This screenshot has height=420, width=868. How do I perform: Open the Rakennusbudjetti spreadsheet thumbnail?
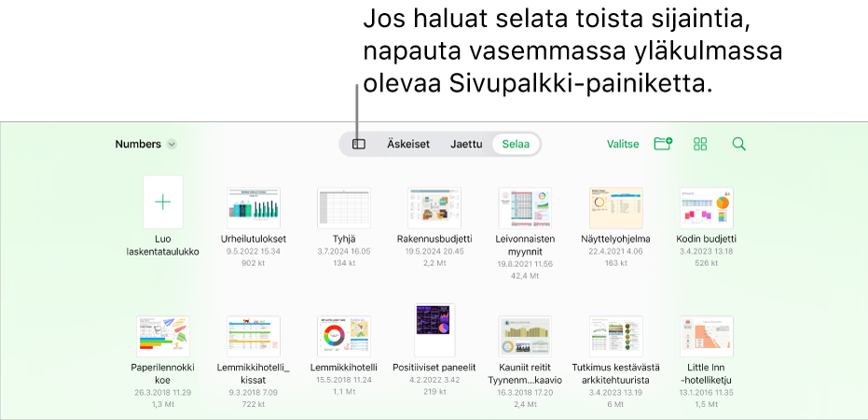click(434, 208)
